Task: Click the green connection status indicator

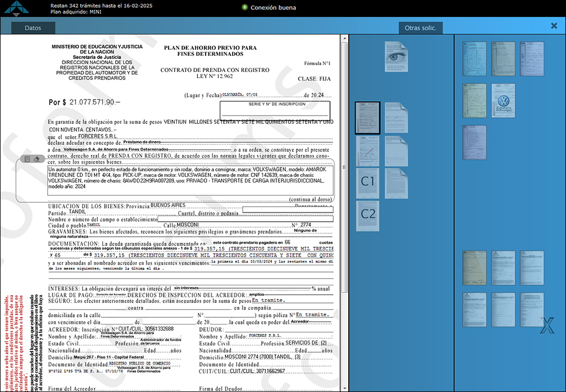Action: [x=244, y=7]
